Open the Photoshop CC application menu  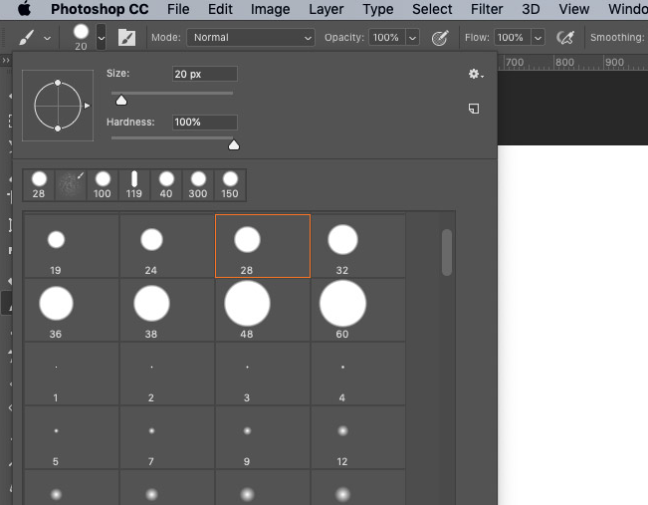tap(100, 9)
